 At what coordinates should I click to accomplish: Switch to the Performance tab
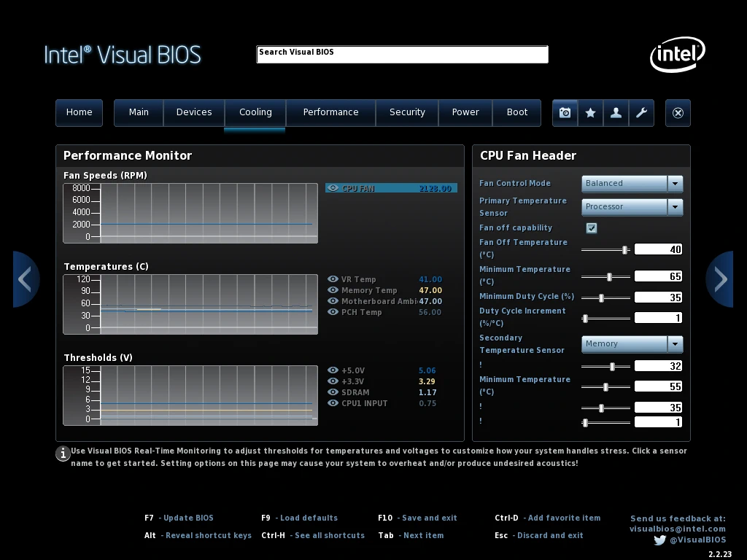pyautogui.click(x=330, y=112)
